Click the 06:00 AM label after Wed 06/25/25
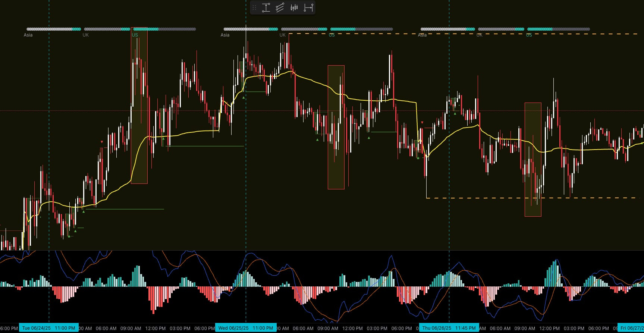644x333 pixels. pos(303,329)
